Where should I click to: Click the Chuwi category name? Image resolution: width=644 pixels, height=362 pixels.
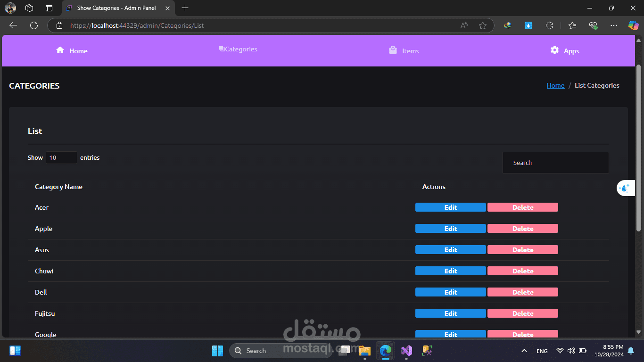pyautogui.click(x=44, y=271)
